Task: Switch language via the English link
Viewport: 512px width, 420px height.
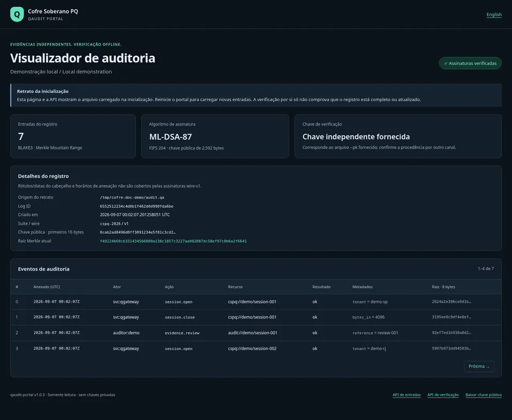Action: (494, 14)
